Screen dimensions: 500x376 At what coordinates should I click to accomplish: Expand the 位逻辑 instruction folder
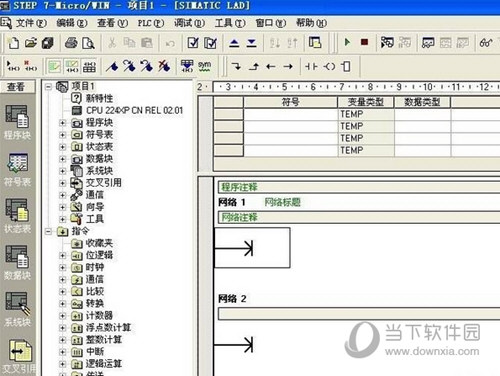[x=62, y=255]
